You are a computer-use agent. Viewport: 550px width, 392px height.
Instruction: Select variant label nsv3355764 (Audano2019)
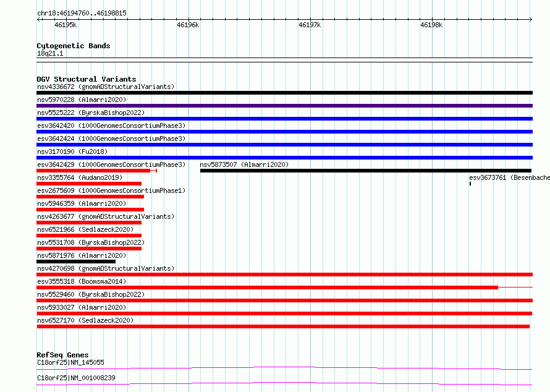(80, 177)
